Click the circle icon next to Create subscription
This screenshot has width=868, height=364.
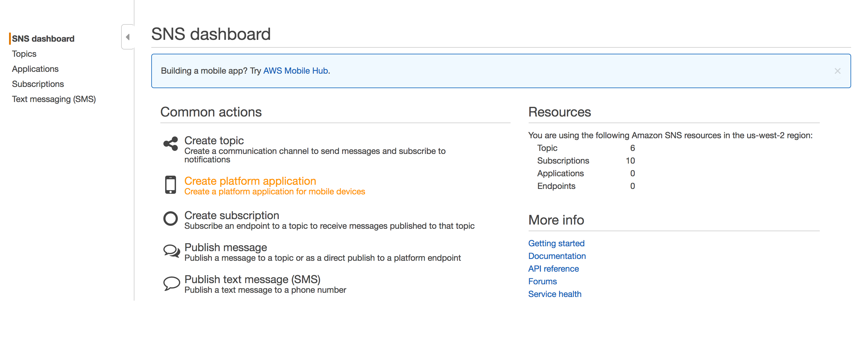pyautogui.click(x=171, y=218)
